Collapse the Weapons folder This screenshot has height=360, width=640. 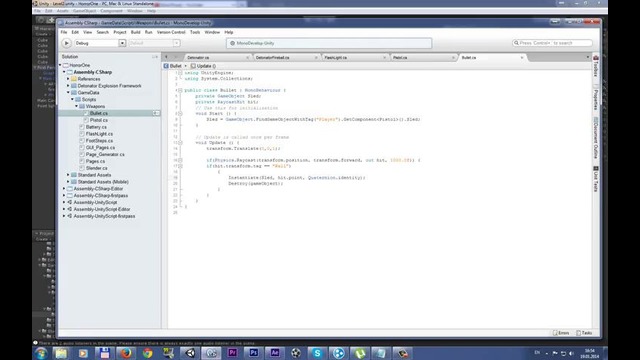[76, 107]
